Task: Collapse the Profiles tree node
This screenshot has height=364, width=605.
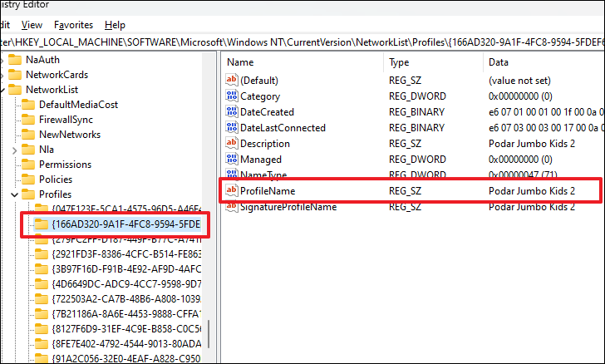Action: [15, 194]
